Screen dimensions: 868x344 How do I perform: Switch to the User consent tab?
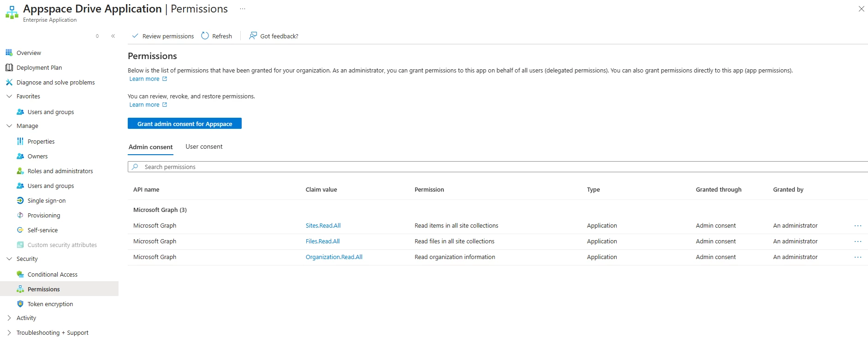[x=204, y=146]
